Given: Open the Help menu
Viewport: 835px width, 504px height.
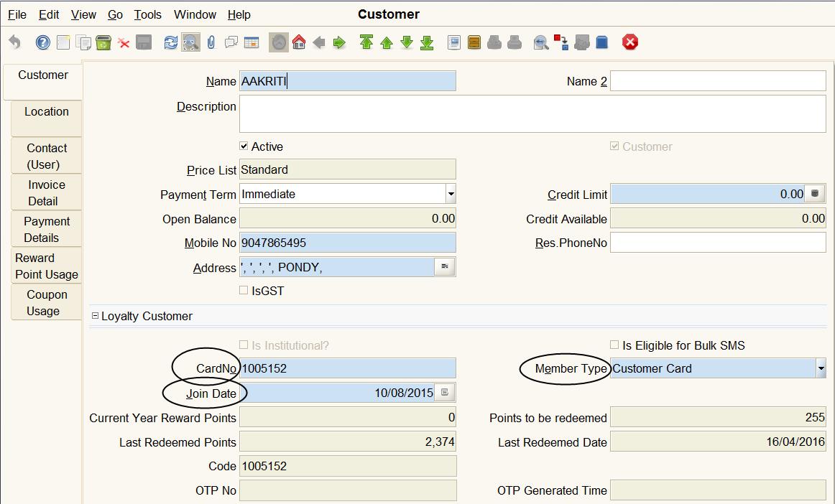Looking at the screenshot, I should pyautogui.click(x=239, y=15).
